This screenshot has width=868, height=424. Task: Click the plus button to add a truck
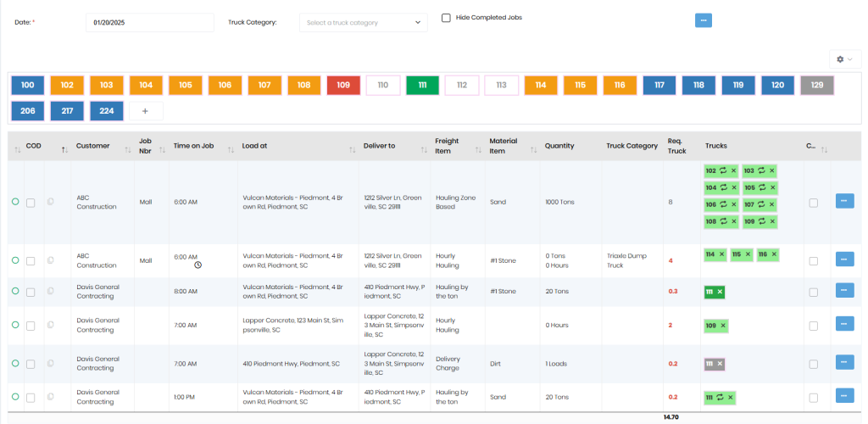tap(146, 111)
